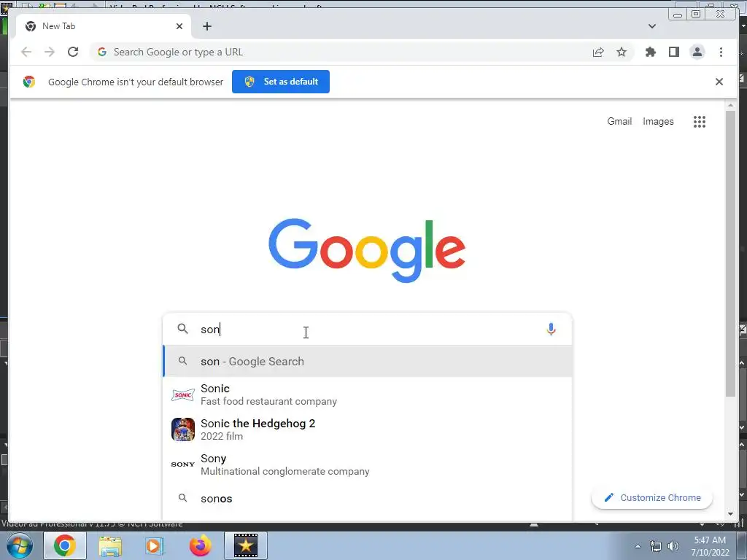The width and height of the screenshot is (747, 560).
Task: Click the Google logo
Action: click(x=367, y=250)
